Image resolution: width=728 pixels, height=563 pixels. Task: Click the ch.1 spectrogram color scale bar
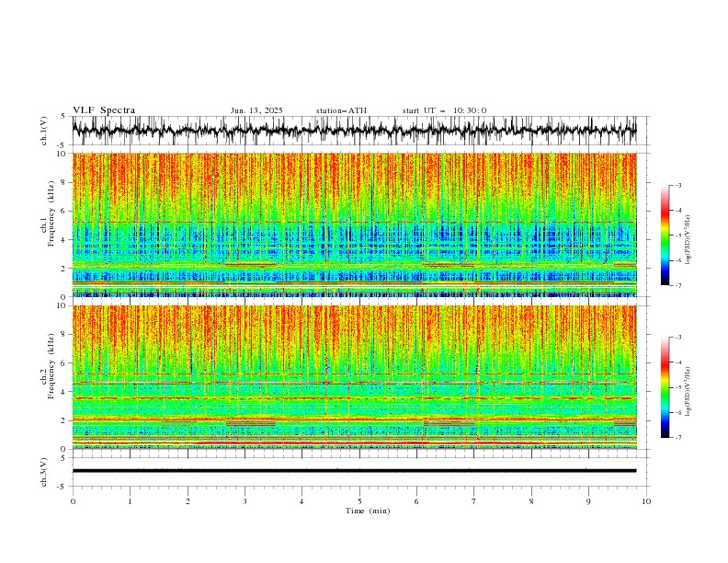point(665,236)
